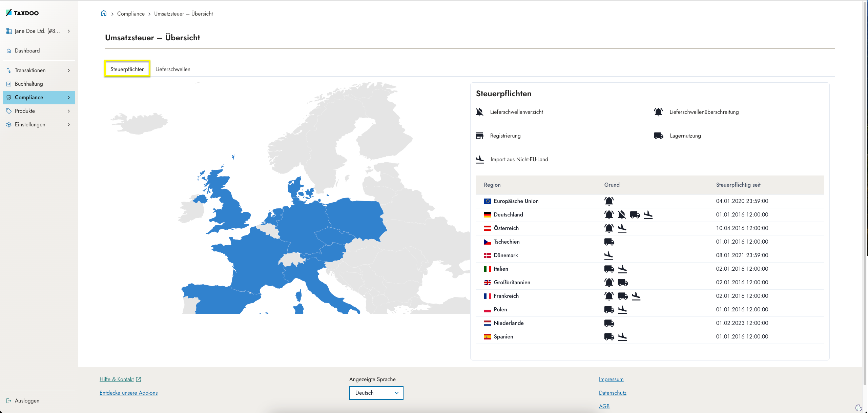Click the Lieferschwellenüberschreitung ringing bell legend icon
The height and width of the screenshot is (413, 868).
click(658, 112)
